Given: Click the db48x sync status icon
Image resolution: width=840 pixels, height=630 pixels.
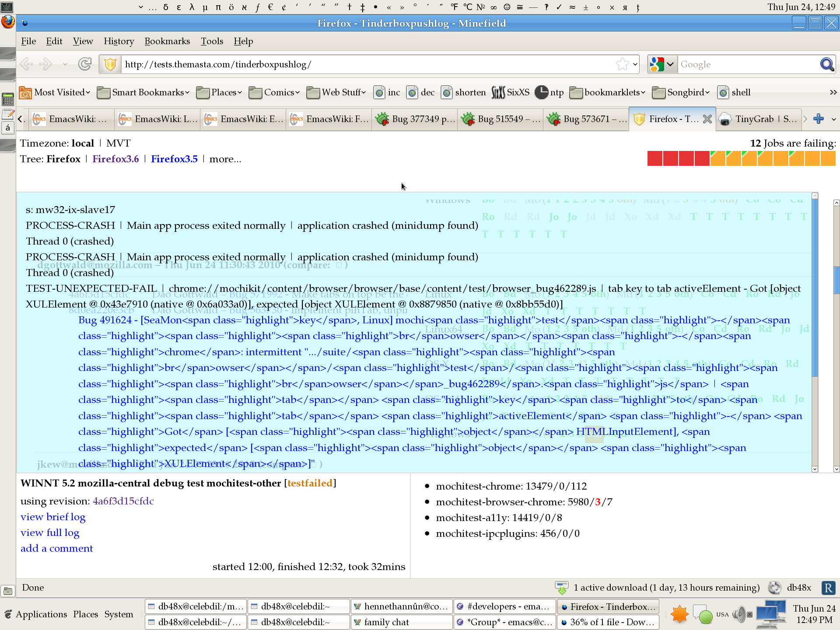Looking at the screenshot, I should [774, 588].
